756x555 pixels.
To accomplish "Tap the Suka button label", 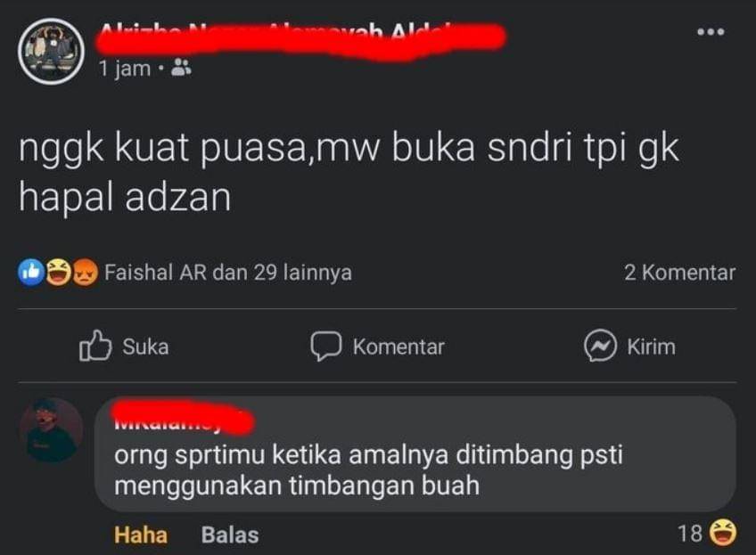I will click(x=145, y=347).
